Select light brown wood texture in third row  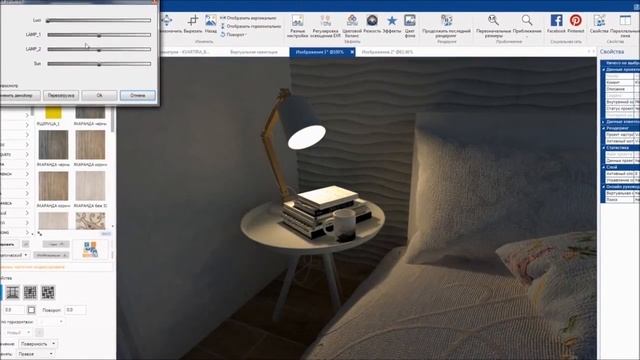point(53,186)
